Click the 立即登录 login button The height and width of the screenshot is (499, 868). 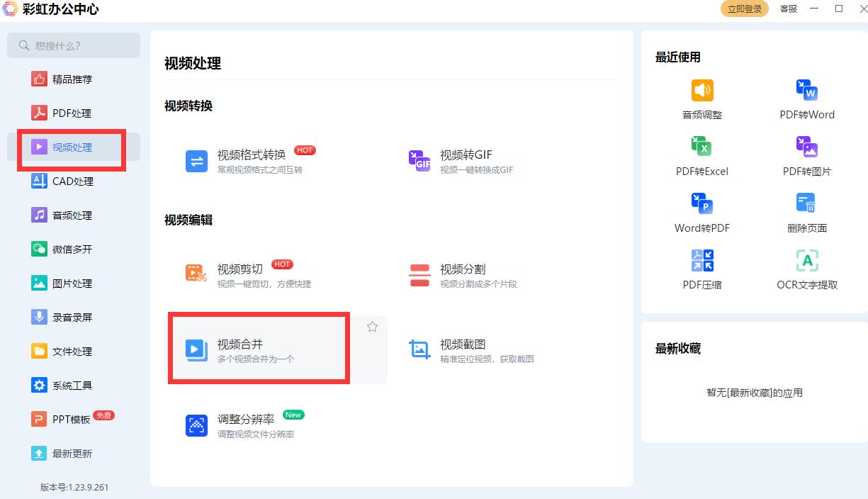(744, 9)
